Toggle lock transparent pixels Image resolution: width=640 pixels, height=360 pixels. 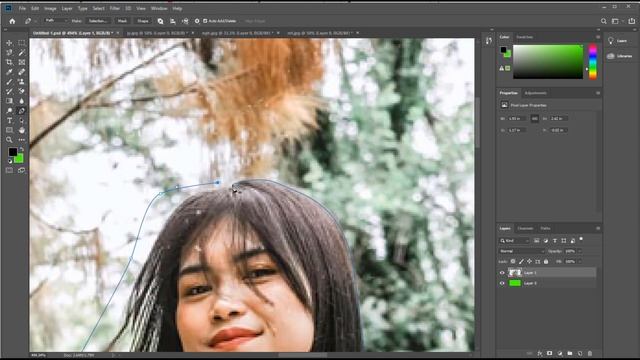(513, 261)
